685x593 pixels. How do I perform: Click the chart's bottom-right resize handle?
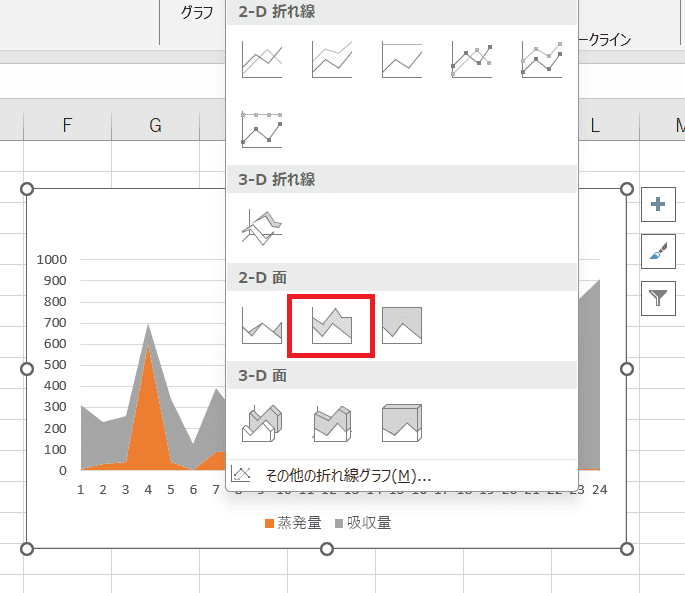click(627, 549)
